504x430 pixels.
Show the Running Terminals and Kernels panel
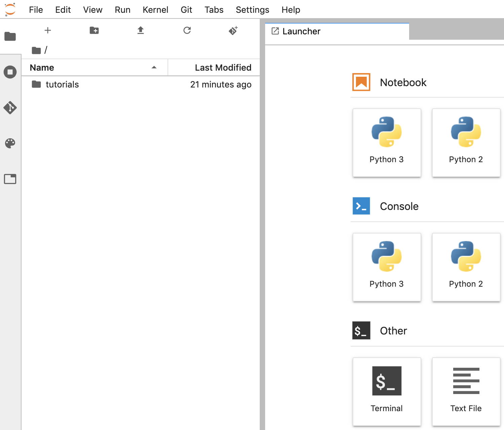point(10,72)
